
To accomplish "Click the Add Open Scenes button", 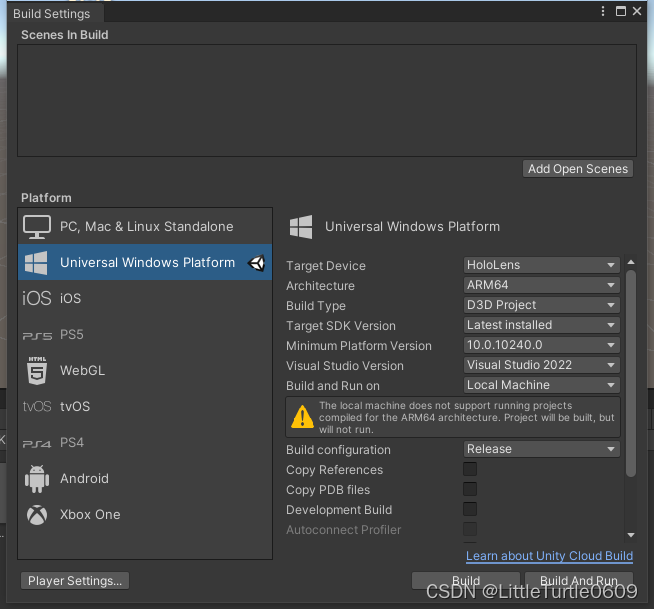I will (578, 169).
